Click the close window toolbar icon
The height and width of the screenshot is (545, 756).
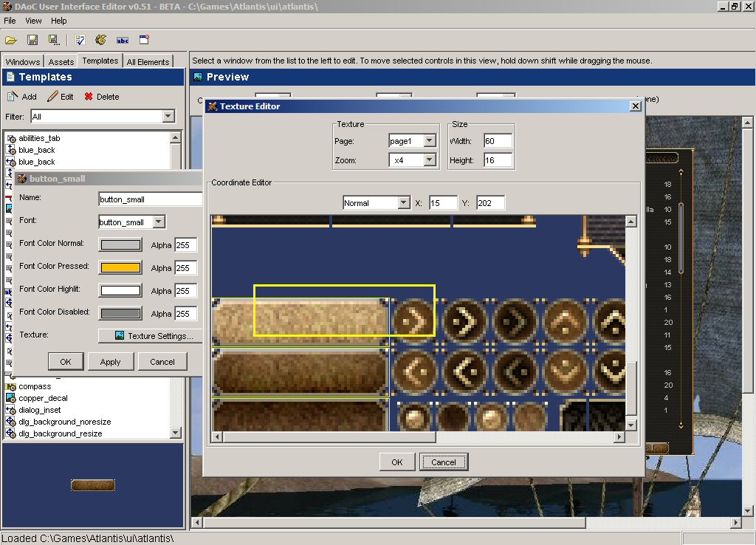tap(144, 40)
